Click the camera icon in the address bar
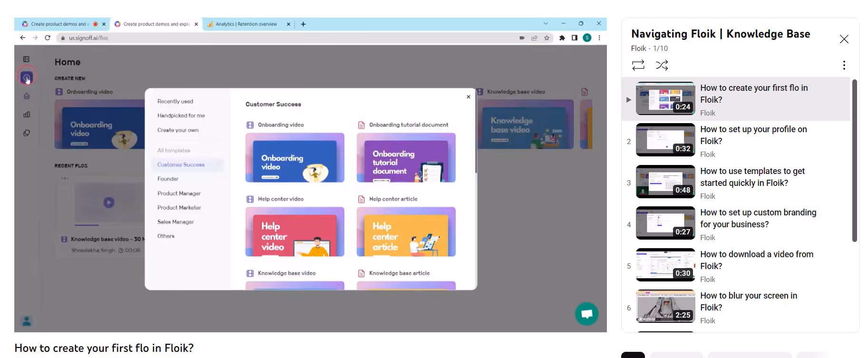Image resolution: width=868 pixels, height=358 pixels. coord(522,38)
